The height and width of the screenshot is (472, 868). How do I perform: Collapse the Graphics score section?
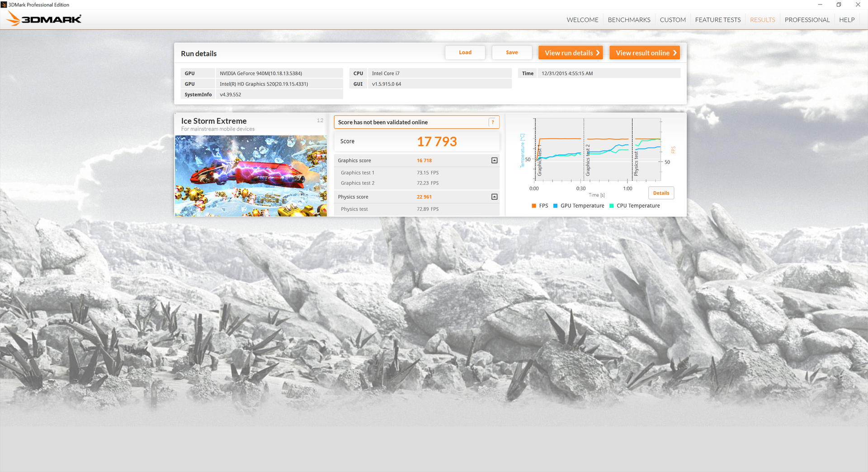point(494,160)
